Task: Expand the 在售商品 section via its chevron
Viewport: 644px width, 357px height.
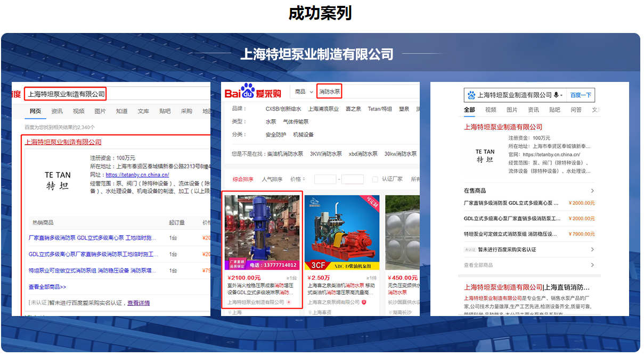Action: (x=593, y=190)
